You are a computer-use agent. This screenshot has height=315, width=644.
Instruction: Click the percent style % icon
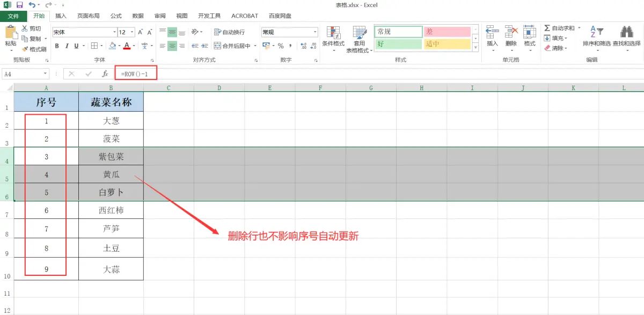(280, 47)
